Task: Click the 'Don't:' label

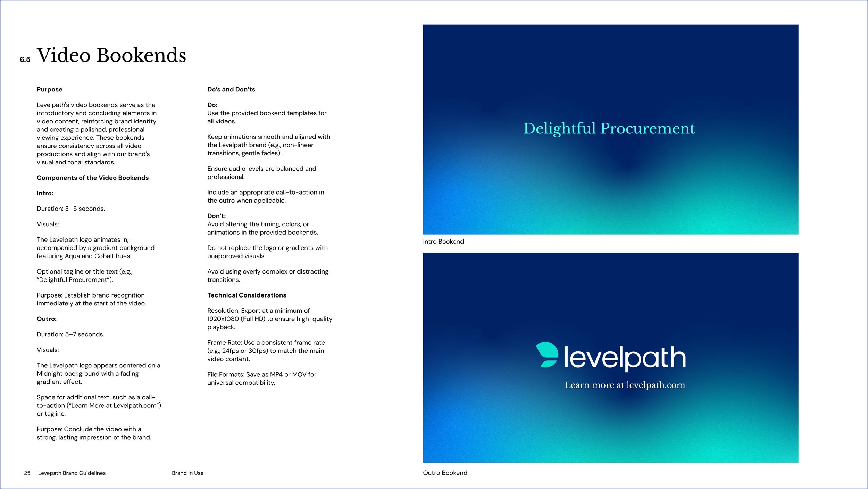Action: click(x=217, y=216)
